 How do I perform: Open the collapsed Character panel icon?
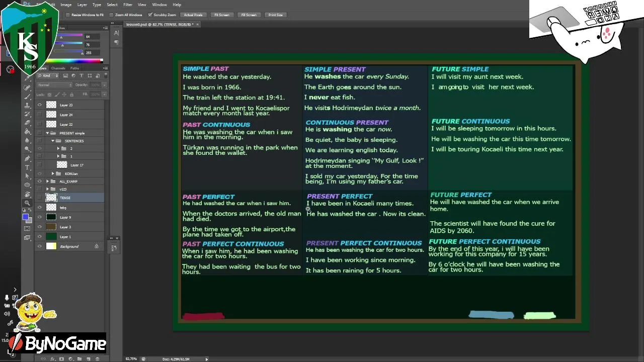(116, 33)
